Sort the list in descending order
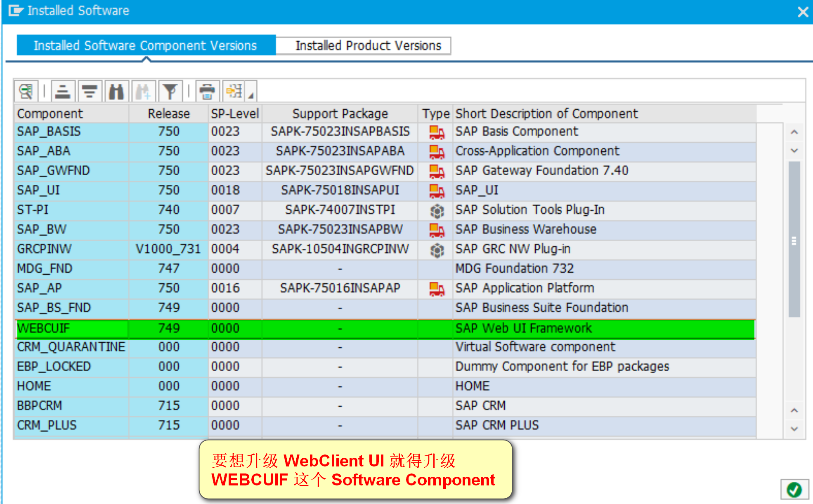This screenshot has width=813, height=504. [x=89, y=91]
